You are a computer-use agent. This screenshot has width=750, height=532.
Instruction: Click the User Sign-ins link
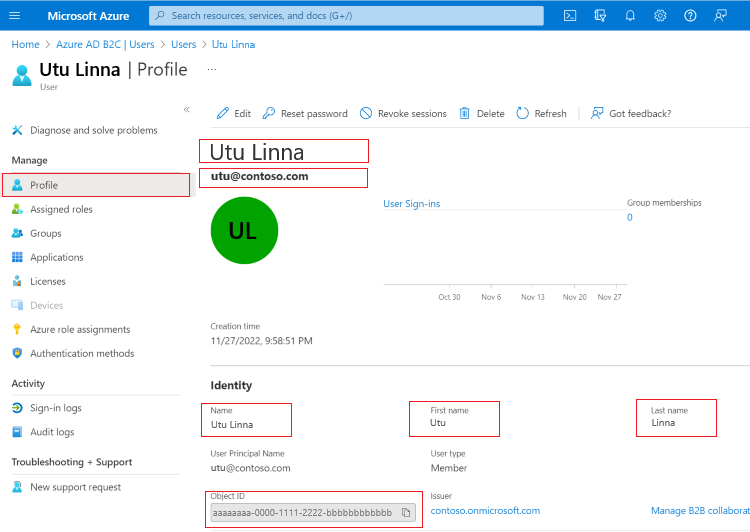point(411,204)
